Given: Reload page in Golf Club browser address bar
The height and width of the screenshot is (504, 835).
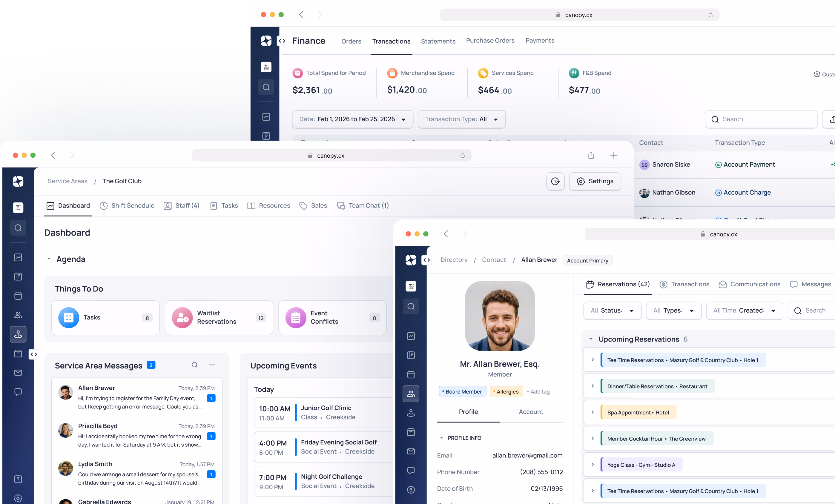Looking at the screenshot, I should click(x=462, y=155).
